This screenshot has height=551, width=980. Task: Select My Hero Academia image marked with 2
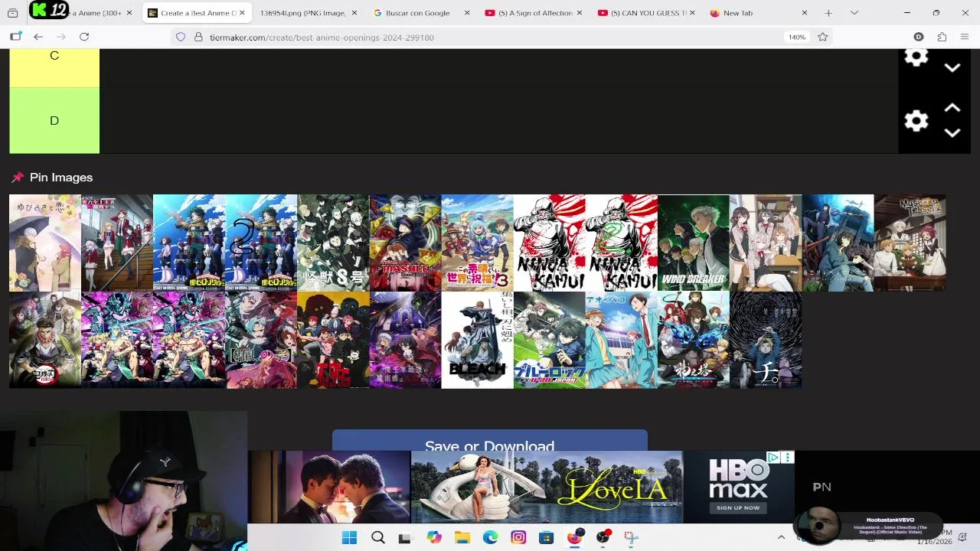[x=261, y=243]
